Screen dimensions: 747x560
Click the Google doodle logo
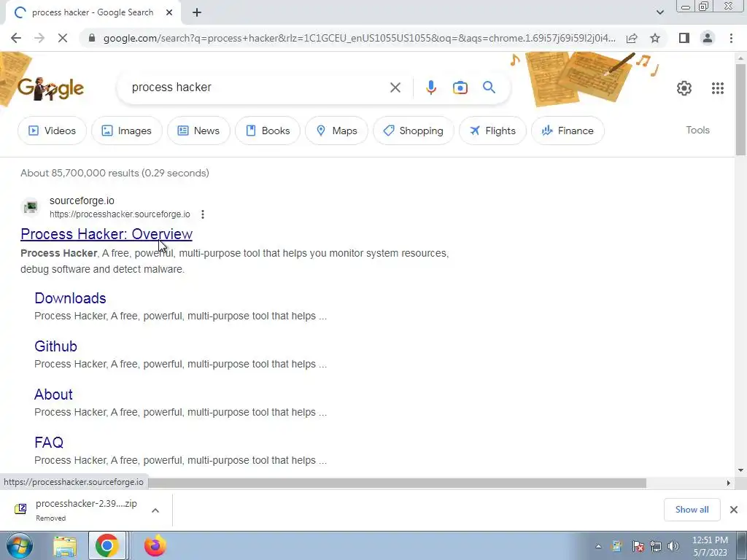click(x=50, y=88)
